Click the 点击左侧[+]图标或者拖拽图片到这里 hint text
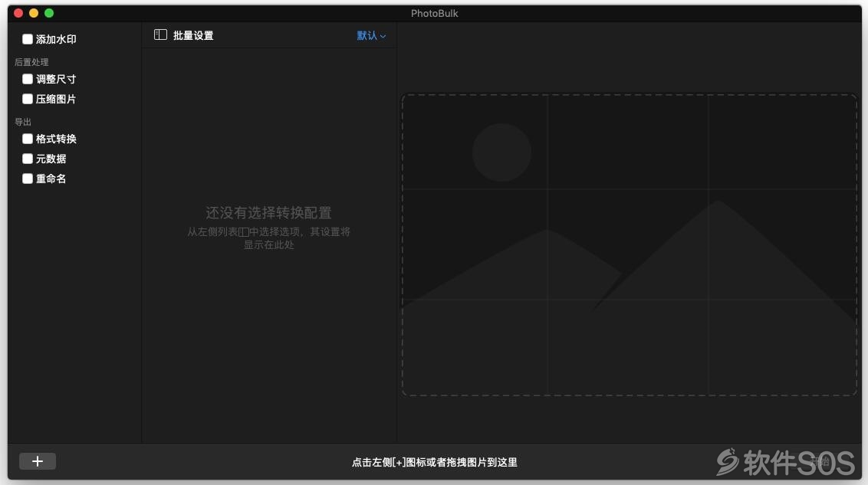 pos(435,462)
